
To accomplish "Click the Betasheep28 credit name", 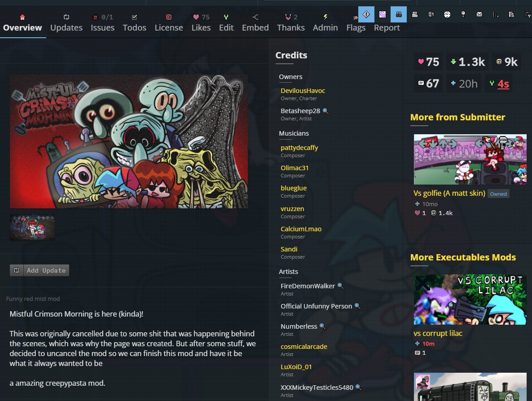I will tap(300, 111).
